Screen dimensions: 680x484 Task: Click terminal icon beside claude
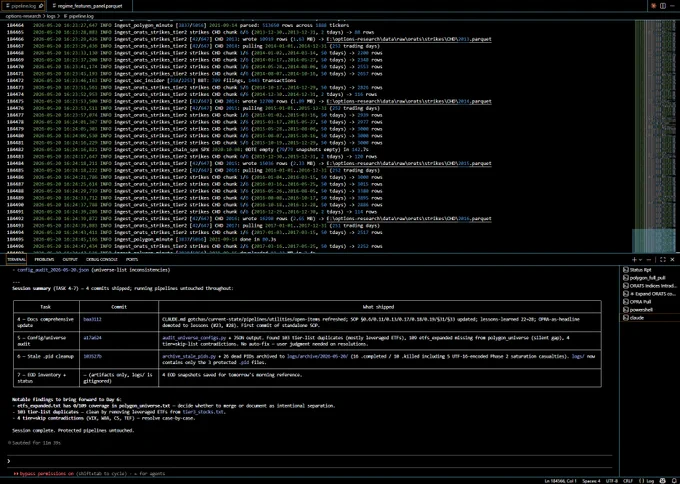click(x=625, y=317)
